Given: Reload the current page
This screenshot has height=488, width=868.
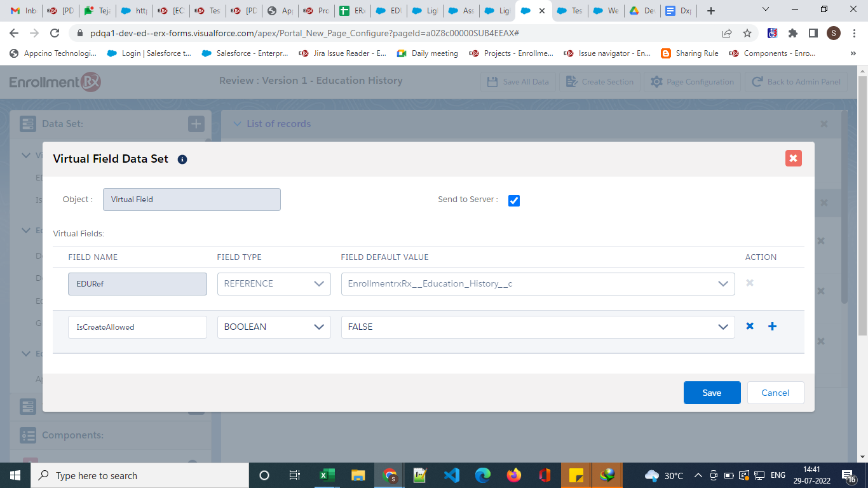Looking at the screenshot, I should (x=55, y=33).
